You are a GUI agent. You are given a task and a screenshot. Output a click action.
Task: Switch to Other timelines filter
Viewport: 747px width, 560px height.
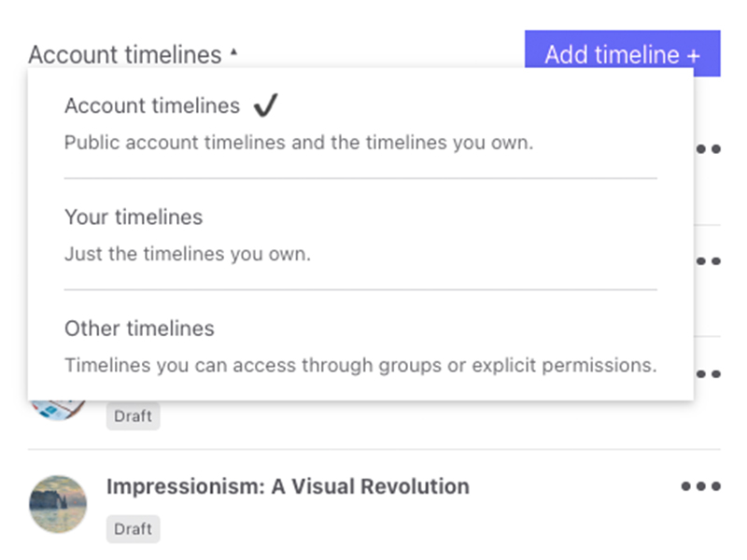pos(139,329)
